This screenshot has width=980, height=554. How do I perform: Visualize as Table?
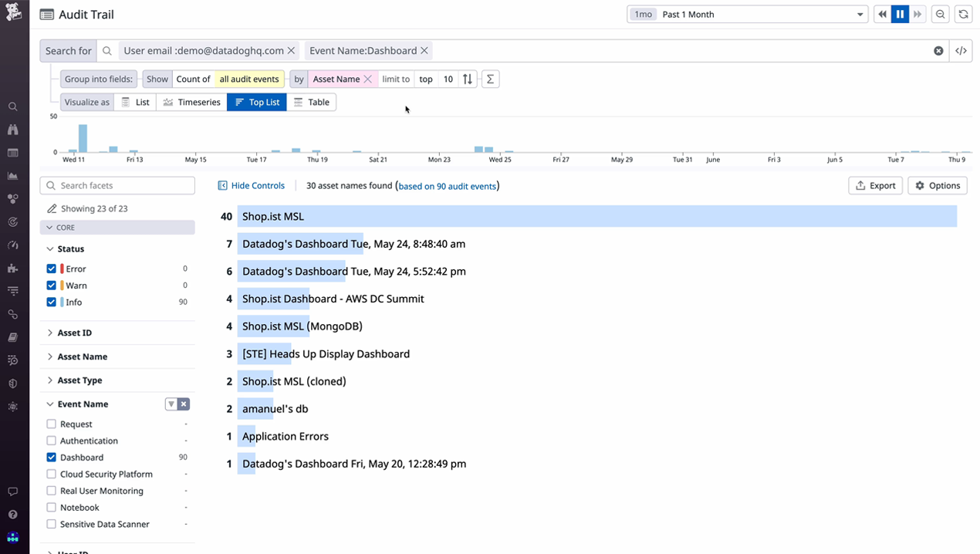[x=311, y=102]
